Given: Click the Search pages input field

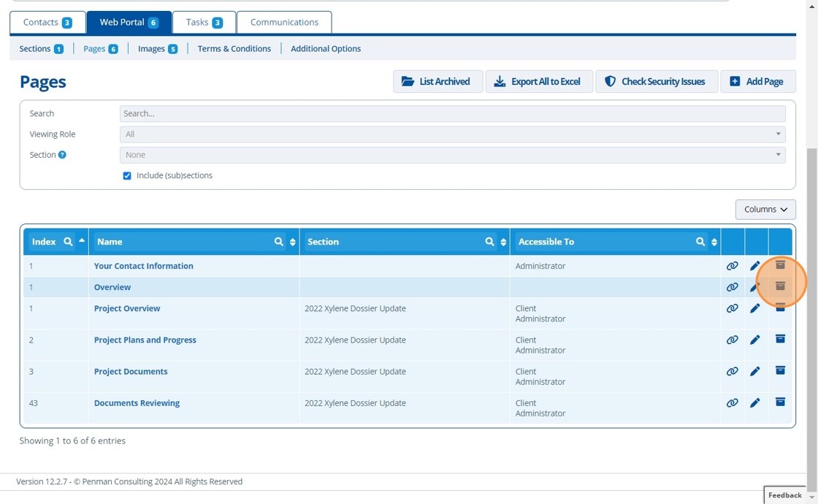Looking at the screenshot, I should (x=452, y=114).
